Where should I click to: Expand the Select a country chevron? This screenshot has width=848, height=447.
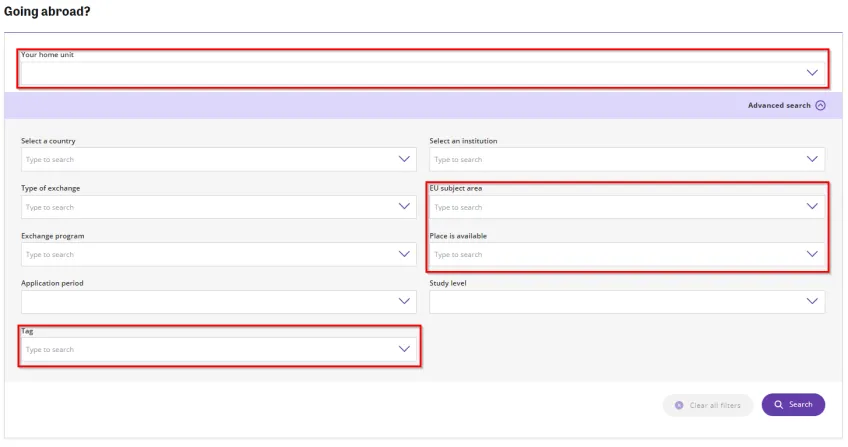(x=404, y=159)
